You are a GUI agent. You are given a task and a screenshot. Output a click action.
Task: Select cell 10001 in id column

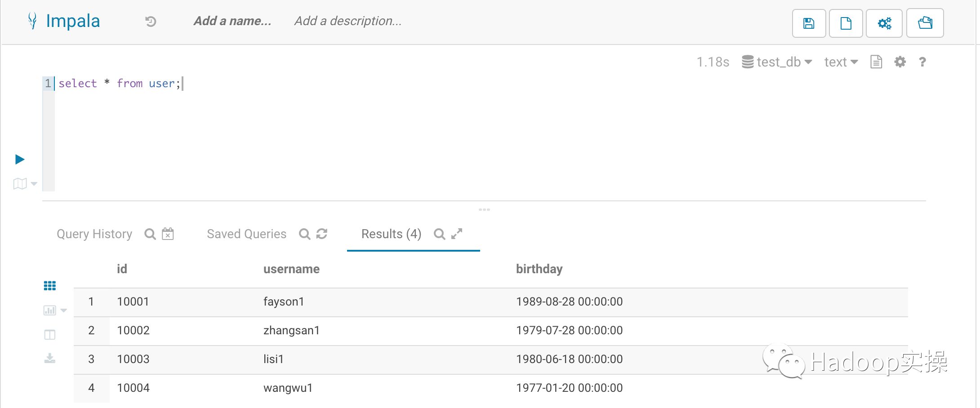133,302
